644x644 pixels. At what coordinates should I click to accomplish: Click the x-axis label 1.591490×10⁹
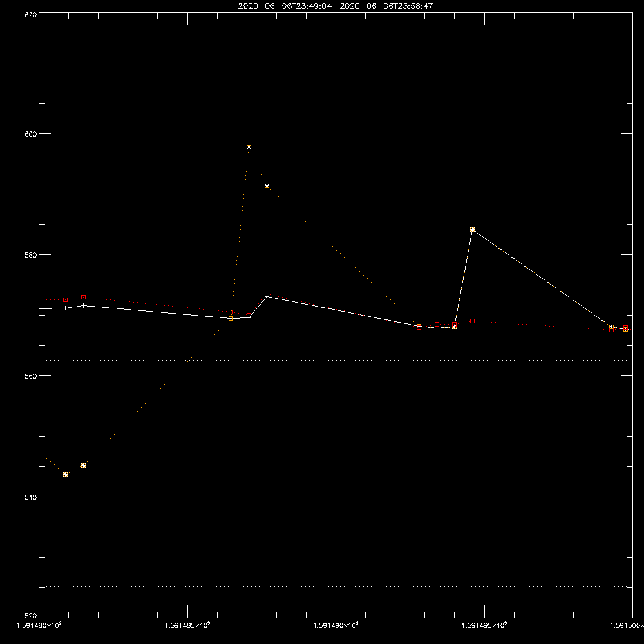[x=336, y=625]
